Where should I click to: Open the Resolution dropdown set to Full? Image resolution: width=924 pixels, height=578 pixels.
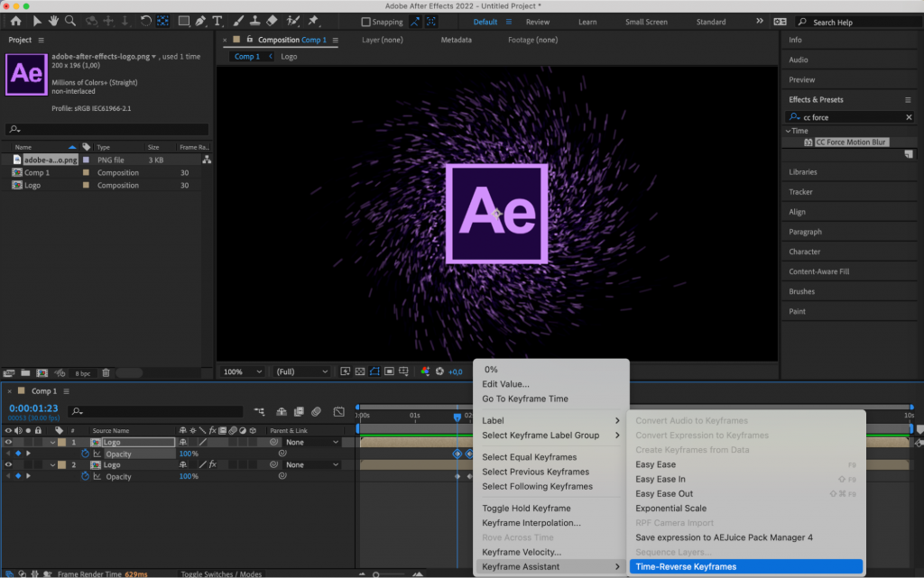pos(301,372)
